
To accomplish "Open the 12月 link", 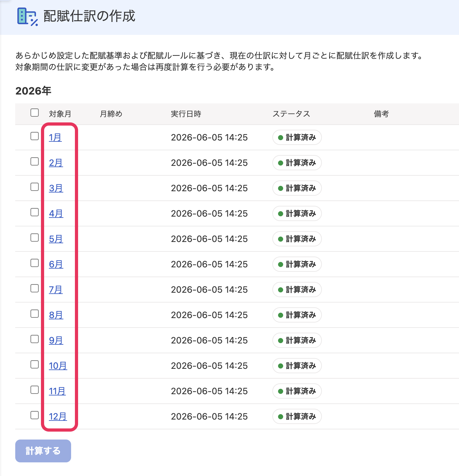I will click(x=58, y=416).
